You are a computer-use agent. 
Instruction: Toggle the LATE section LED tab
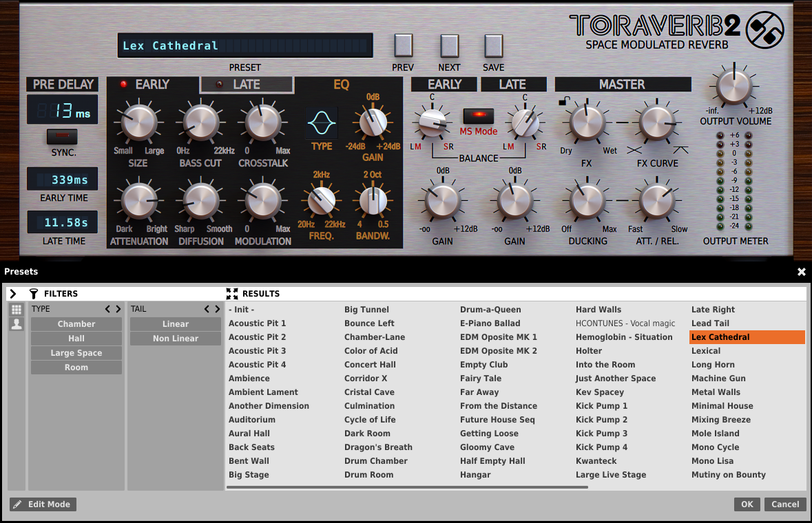[247, 85]
